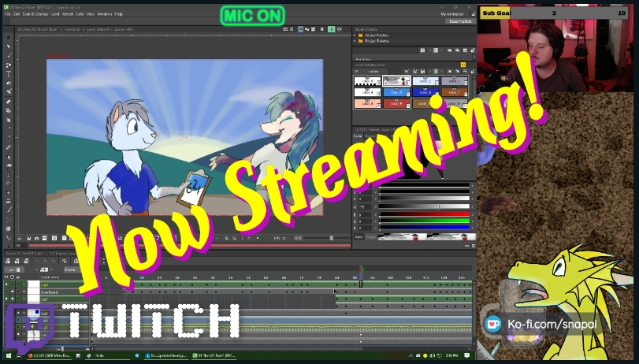Click the red frame slider bar under viewer
Image resolution: width=639 pixels, height=364 pixels.
pyautogui.click(x=189, y=246)
